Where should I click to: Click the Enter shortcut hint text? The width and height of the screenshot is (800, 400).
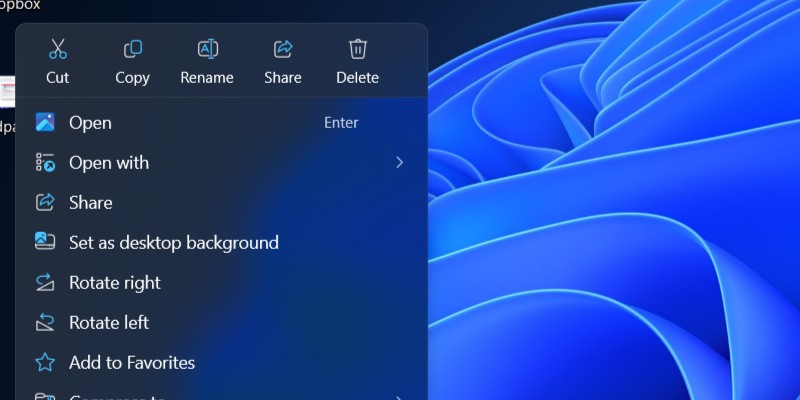(x=341, y=122)
